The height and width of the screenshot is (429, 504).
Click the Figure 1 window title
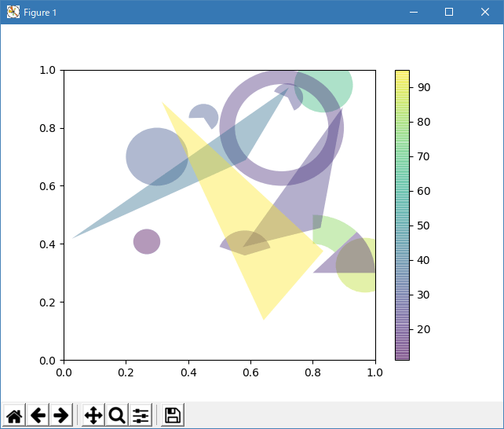(x=40, y=13)
